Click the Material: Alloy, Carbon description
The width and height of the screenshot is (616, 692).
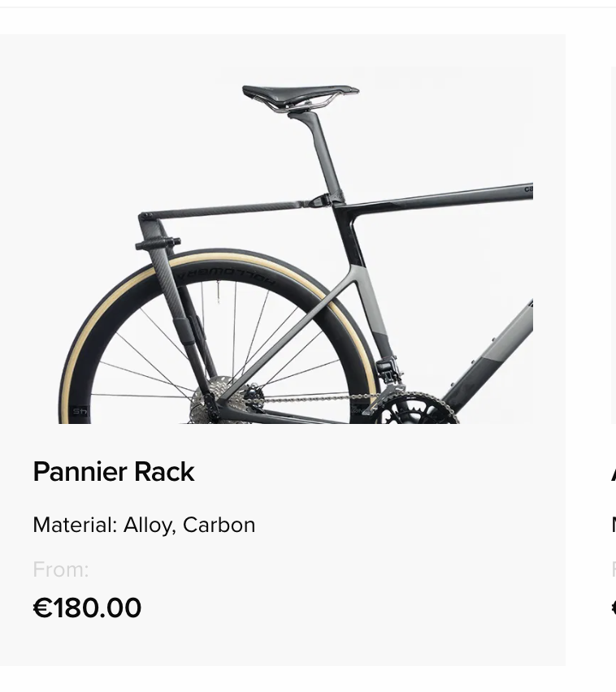point(144,525)
